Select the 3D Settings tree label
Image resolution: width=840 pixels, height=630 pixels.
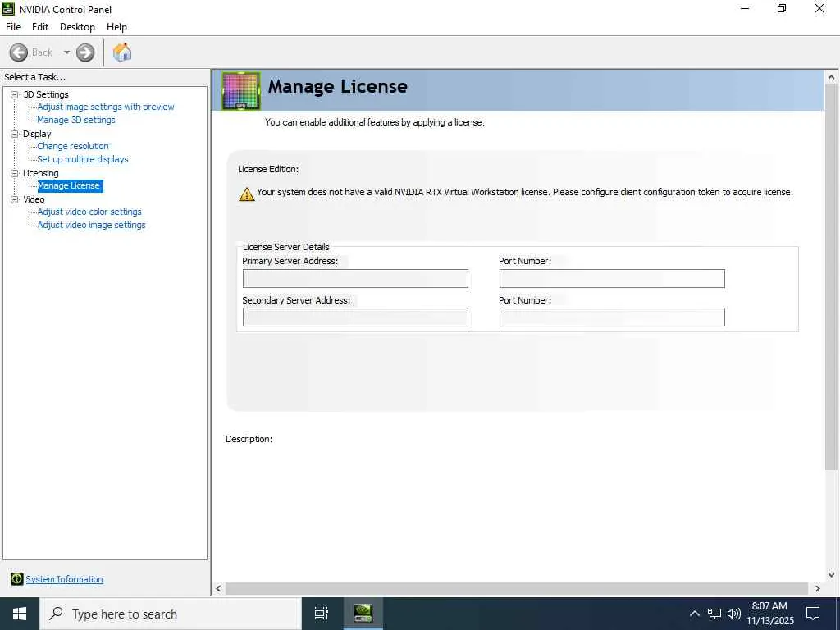(46, 94)
